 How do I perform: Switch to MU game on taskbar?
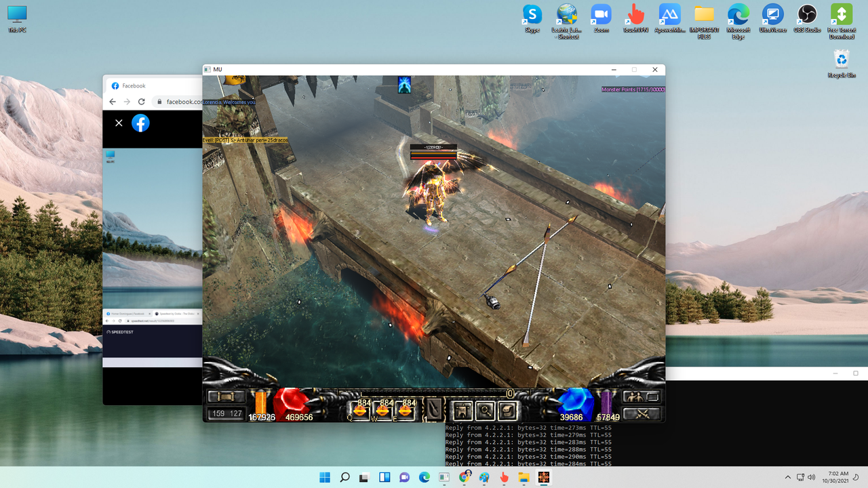click(x=544, y=477)
